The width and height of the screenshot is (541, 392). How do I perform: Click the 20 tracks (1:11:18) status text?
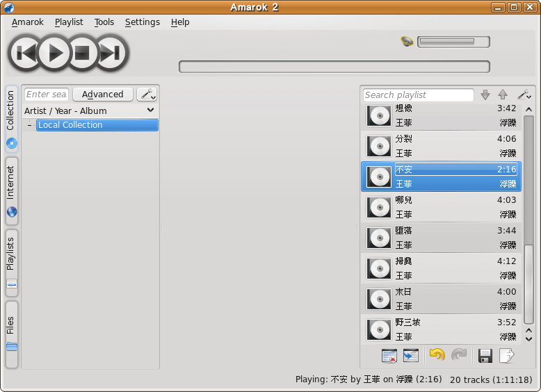click(491, 379)
